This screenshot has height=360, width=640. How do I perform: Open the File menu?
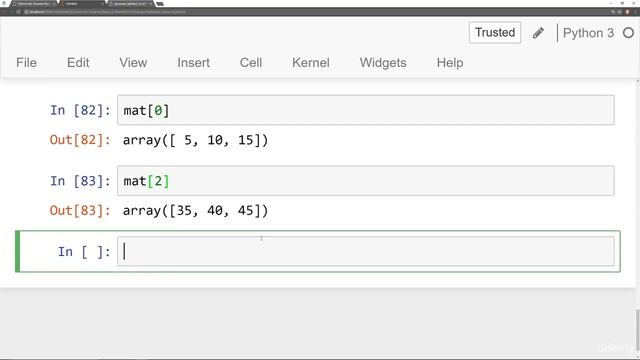pyautogui.click(x=27, y=63)
